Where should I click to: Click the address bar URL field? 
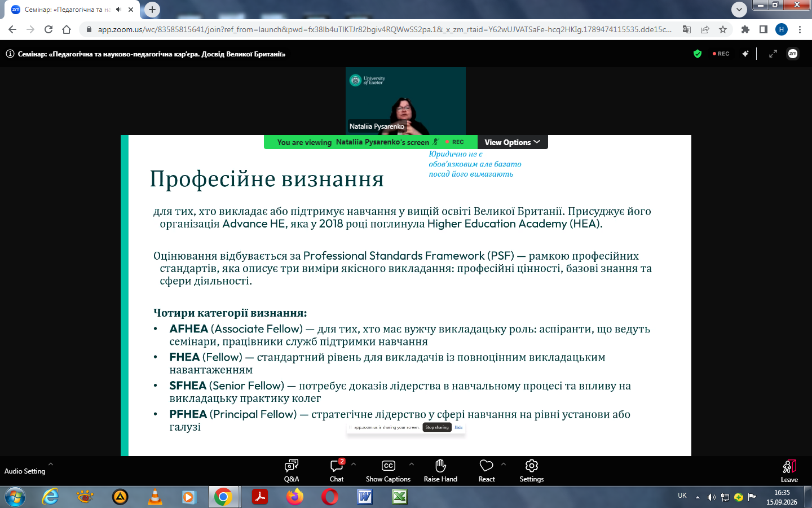tap(385, 29)
